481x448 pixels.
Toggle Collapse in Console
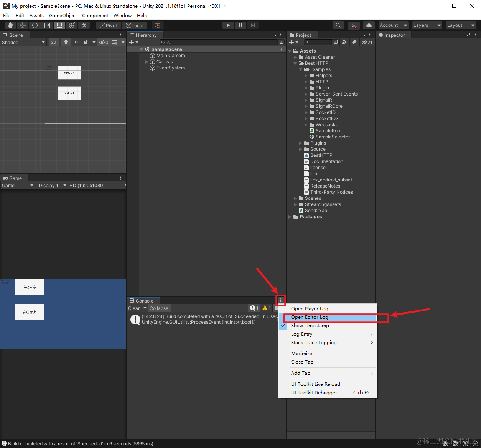tap(159, 308)
